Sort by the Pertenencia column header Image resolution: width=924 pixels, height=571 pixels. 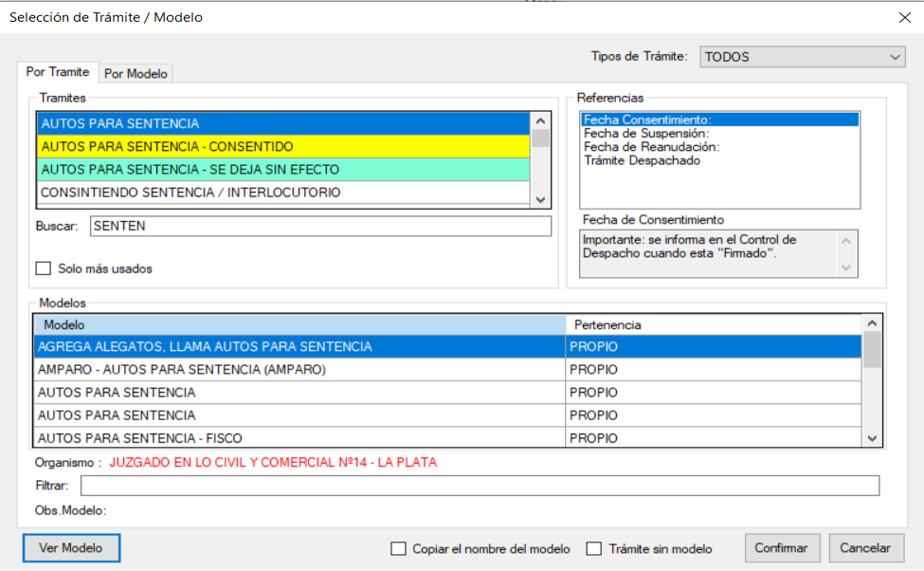click(x=713, y=325)
